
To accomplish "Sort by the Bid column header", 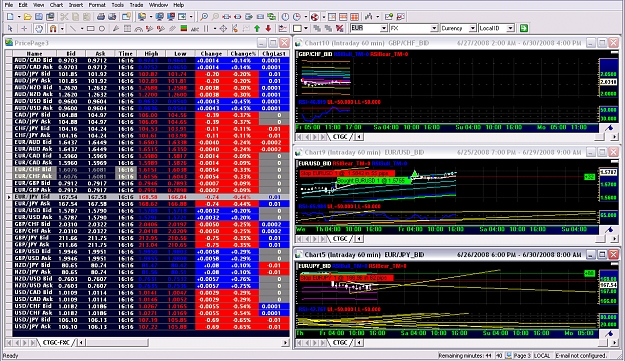I will 71,53.
